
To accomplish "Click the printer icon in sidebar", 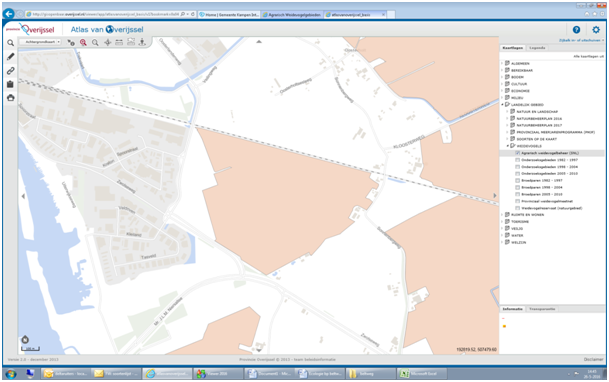I will click(x=10, y=97).
